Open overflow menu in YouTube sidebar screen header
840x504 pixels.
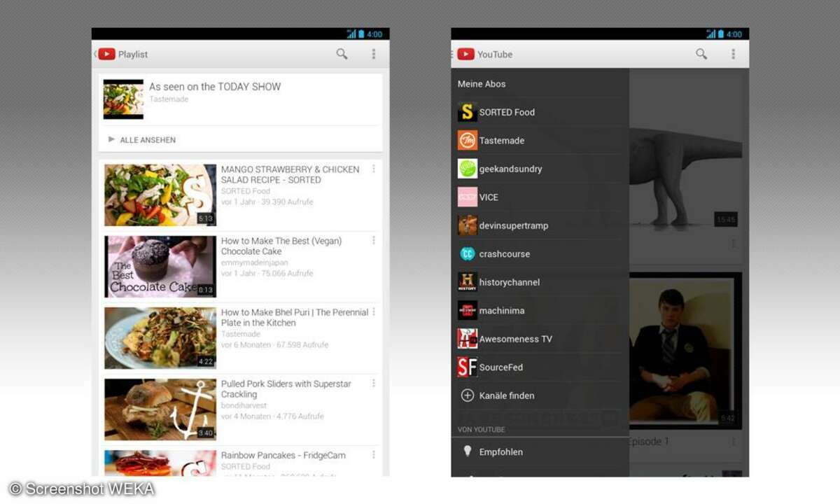click(734, 54)
